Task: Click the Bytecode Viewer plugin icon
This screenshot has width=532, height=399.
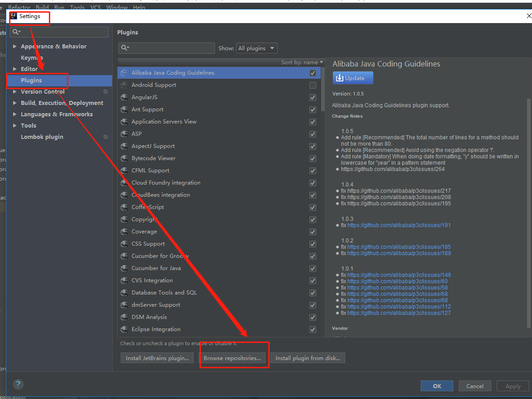Action: tap(124, 158)
